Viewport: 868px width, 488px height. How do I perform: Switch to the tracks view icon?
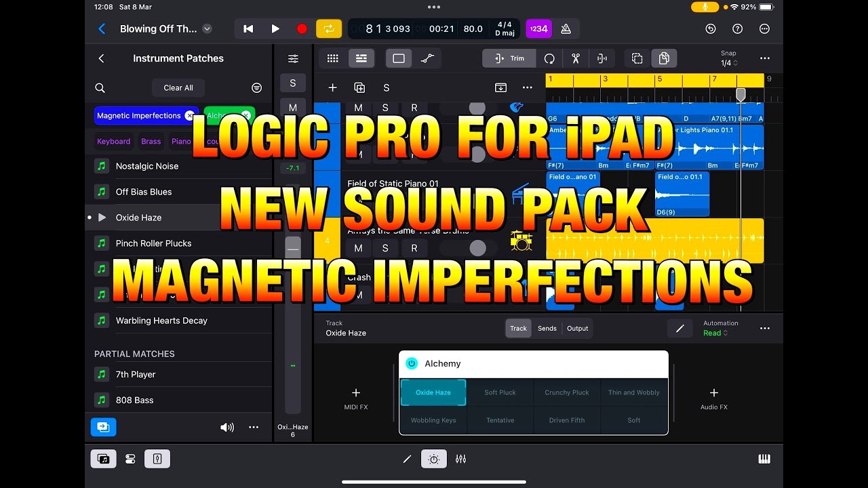(361, 58)
